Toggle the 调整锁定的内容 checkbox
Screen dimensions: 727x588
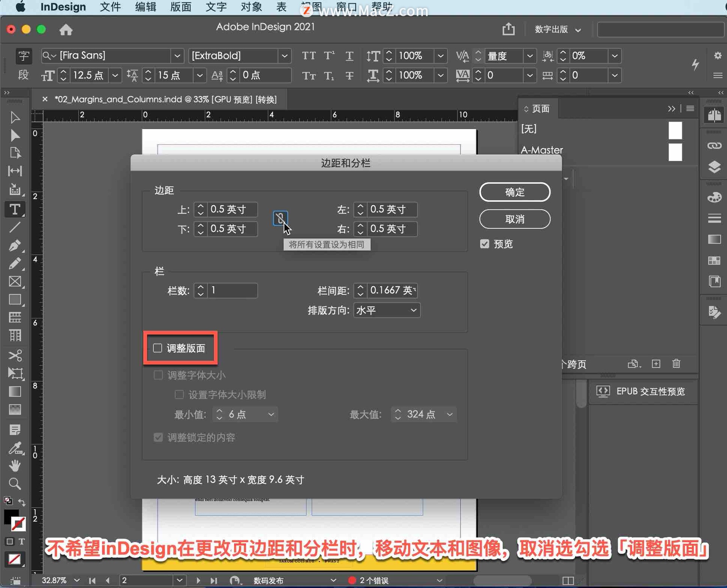point(158,437)
